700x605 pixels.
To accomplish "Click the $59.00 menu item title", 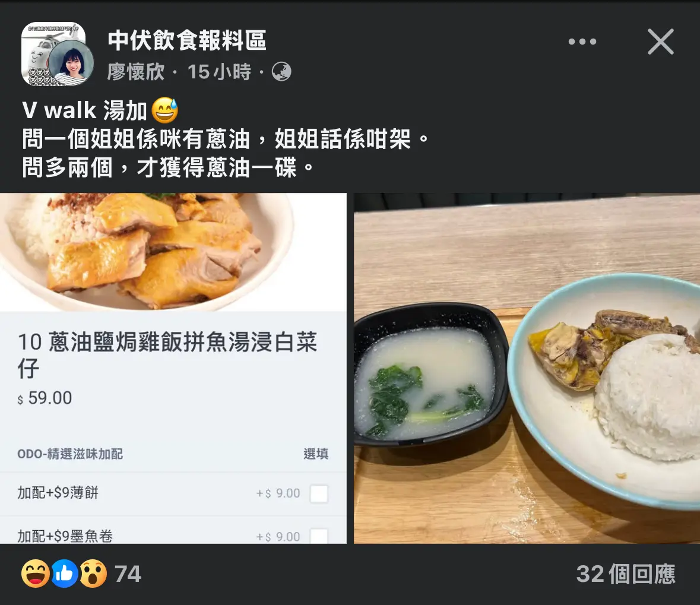I will coord(167,355).
